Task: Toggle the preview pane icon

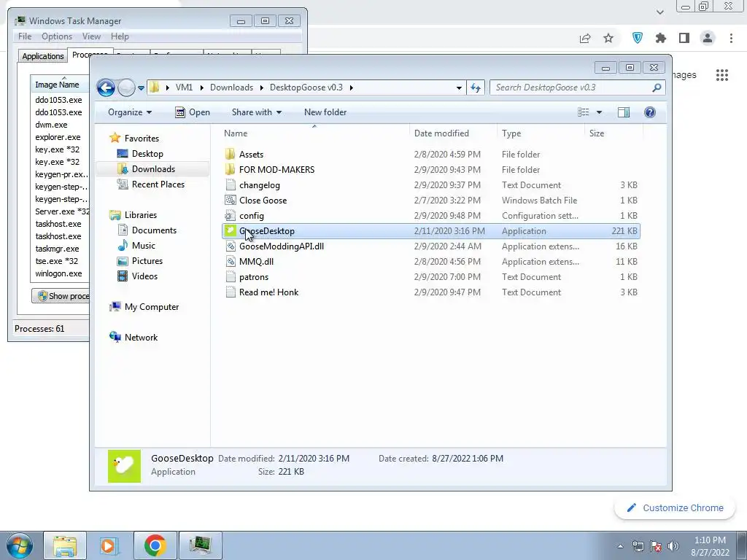Action: pyautogui.click(x=624, y=112)
